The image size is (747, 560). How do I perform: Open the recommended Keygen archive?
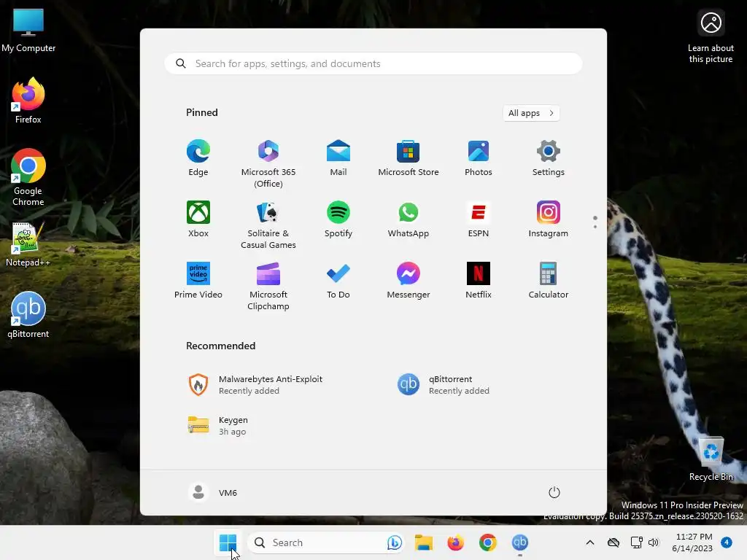coord(217,426)
